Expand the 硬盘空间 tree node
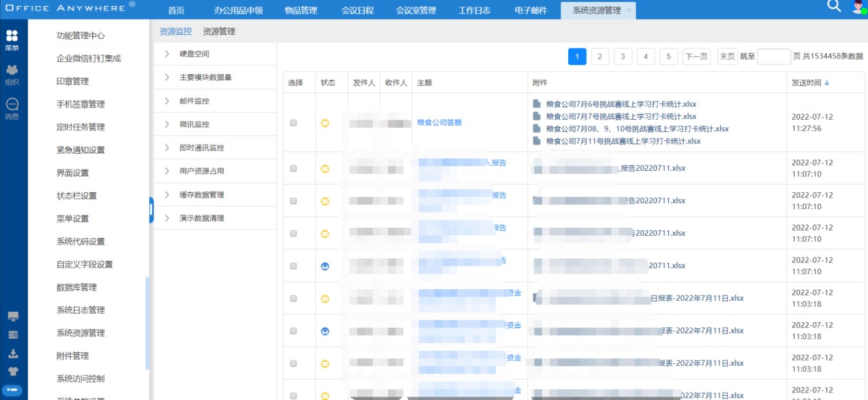868x400 pixels. click(x=167, y=54)
